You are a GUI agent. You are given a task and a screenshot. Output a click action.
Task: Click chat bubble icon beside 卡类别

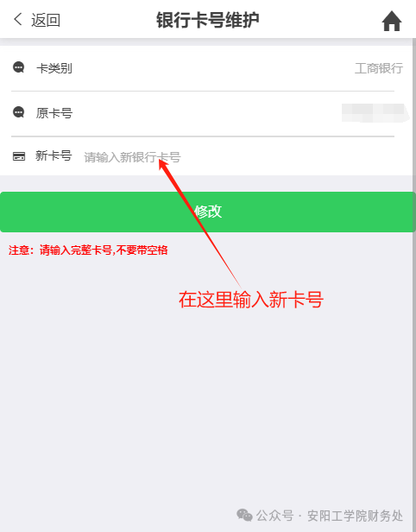click(19, 67)
